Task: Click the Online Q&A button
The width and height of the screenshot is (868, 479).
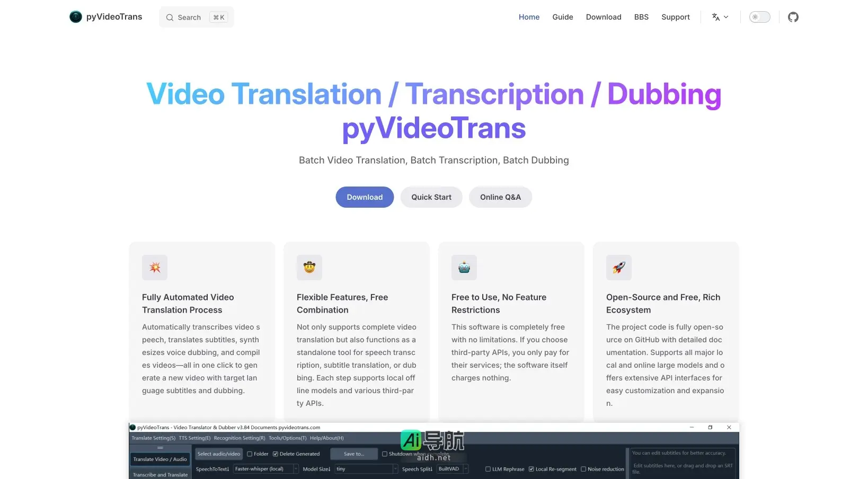Action: pyautogui.click(x=500, y=197)
